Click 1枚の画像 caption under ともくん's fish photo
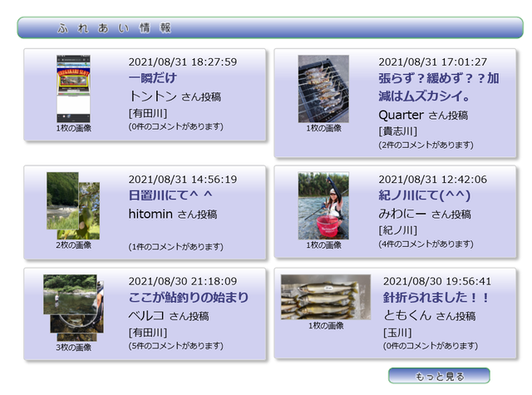532x395 pixels. 326,326
